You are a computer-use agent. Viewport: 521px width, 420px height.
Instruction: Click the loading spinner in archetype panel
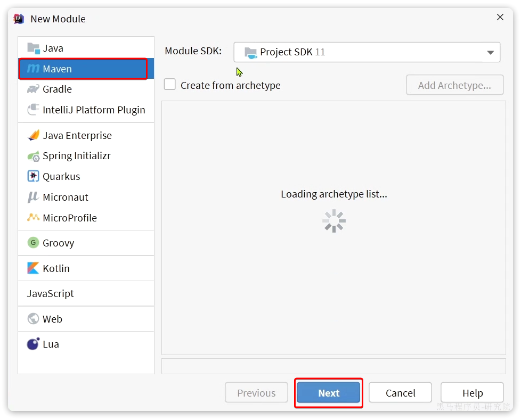tap(334, 221)
